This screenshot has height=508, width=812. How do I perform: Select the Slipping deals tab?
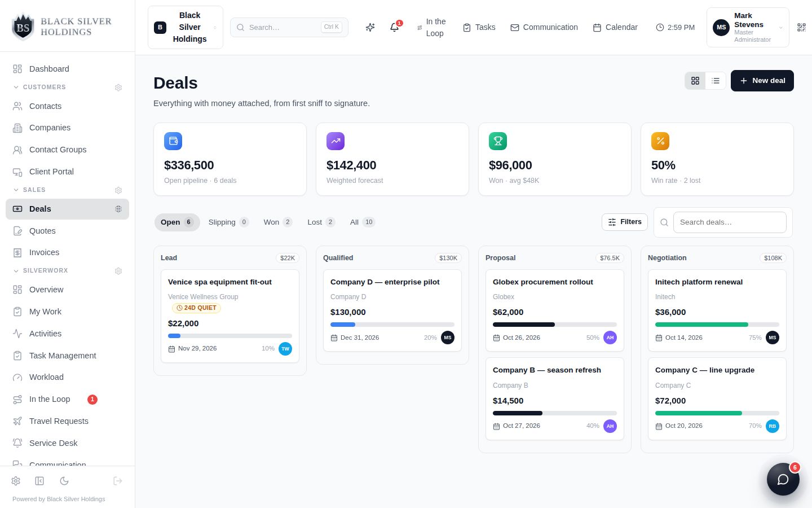click(228, 222)
